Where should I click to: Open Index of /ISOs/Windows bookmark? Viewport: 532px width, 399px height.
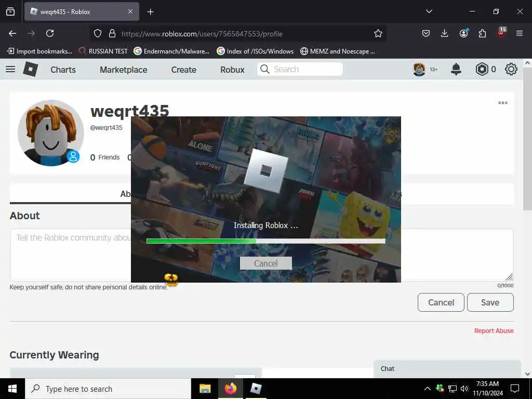(x=255, y=51)
